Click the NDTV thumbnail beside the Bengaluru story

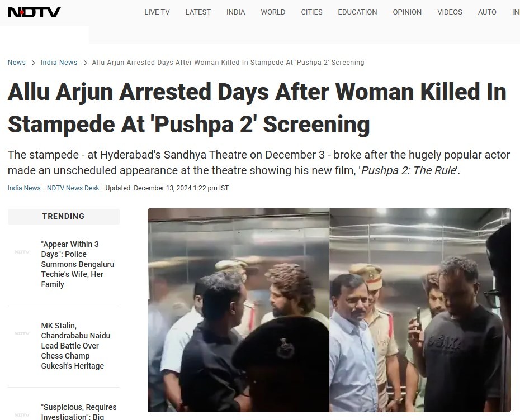[22, 252]
